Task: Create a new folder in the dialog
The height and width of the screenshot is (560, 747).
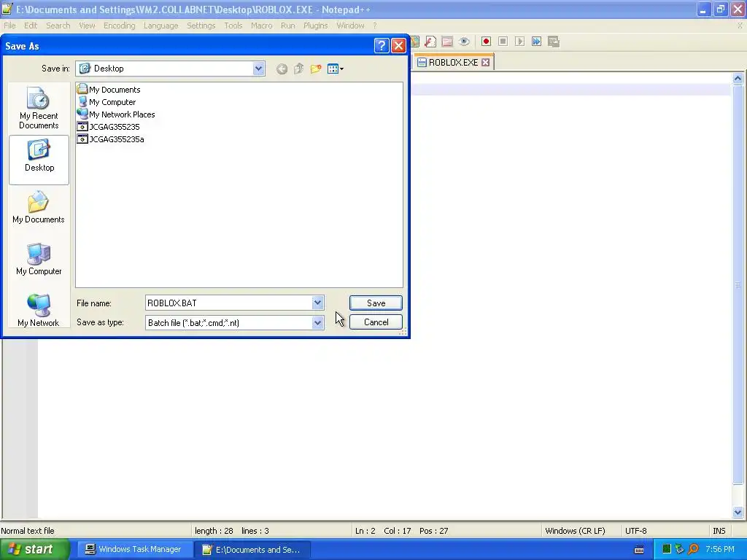Action: pos(315,69)
